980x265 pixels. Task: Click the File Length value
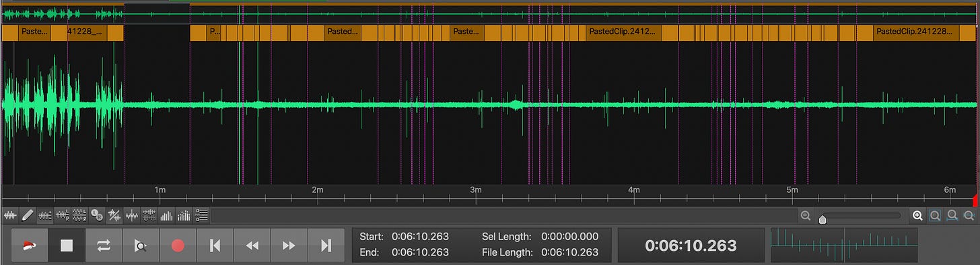570,252
